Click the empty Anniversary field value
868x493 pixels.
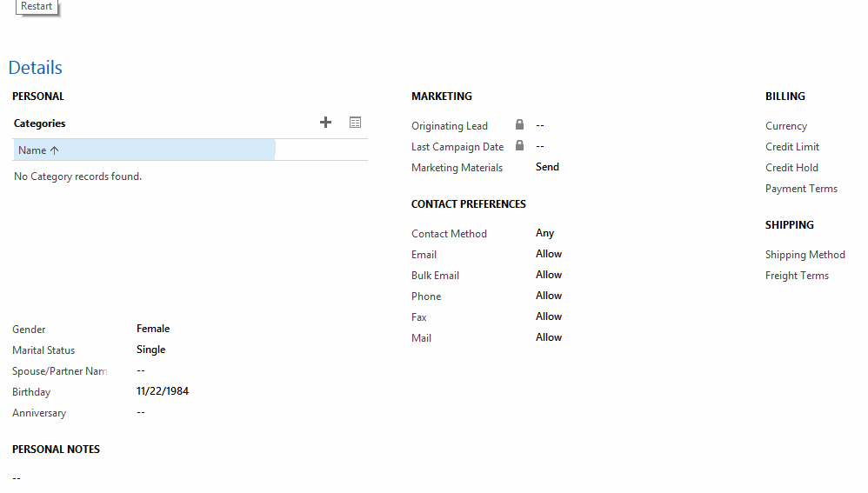click(141, 412)
